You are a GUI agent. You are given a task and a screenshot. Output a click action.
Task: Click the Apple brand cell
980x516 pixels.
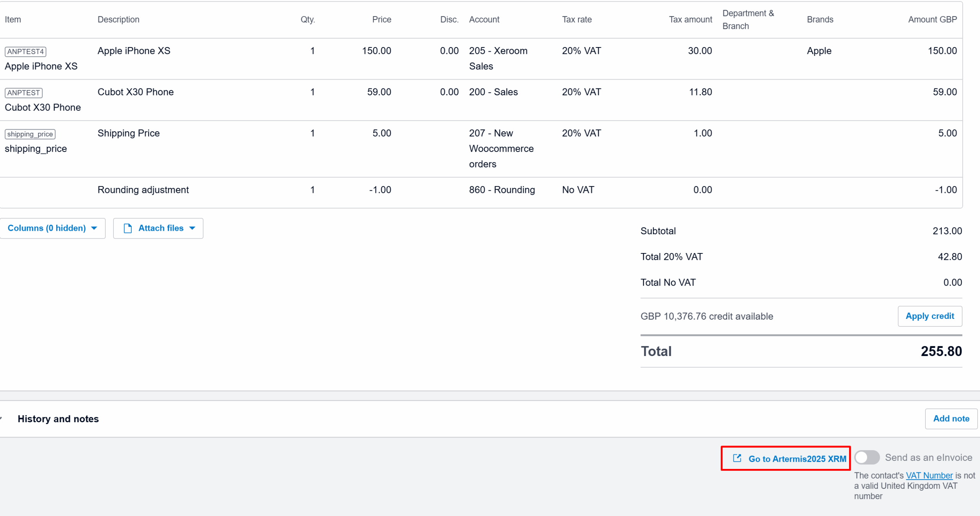tap(819, 51)
